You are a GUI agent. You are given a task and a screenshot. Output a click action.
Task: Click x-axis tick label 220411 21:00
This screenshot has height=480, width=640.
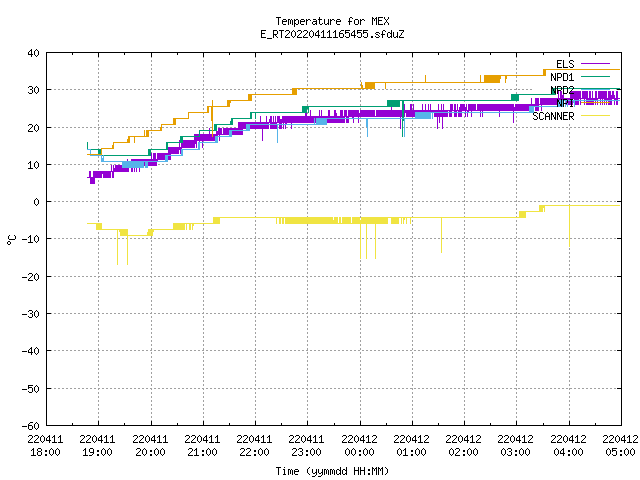coord(202,446)
